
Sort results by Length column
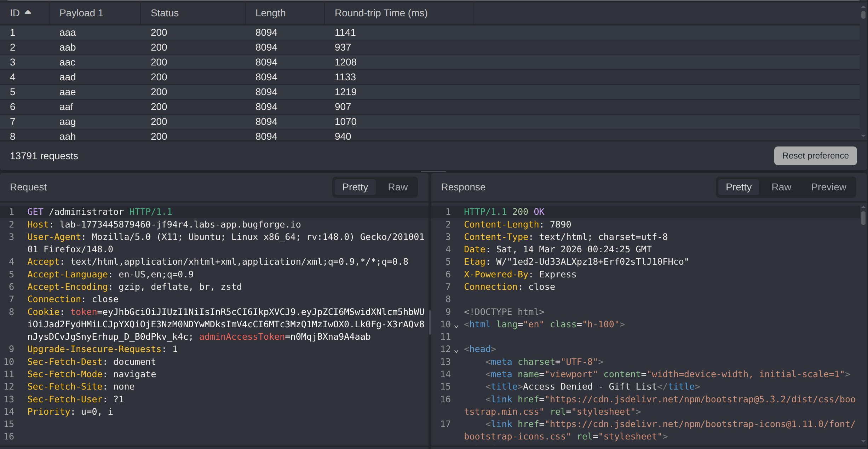coord(270,13)
